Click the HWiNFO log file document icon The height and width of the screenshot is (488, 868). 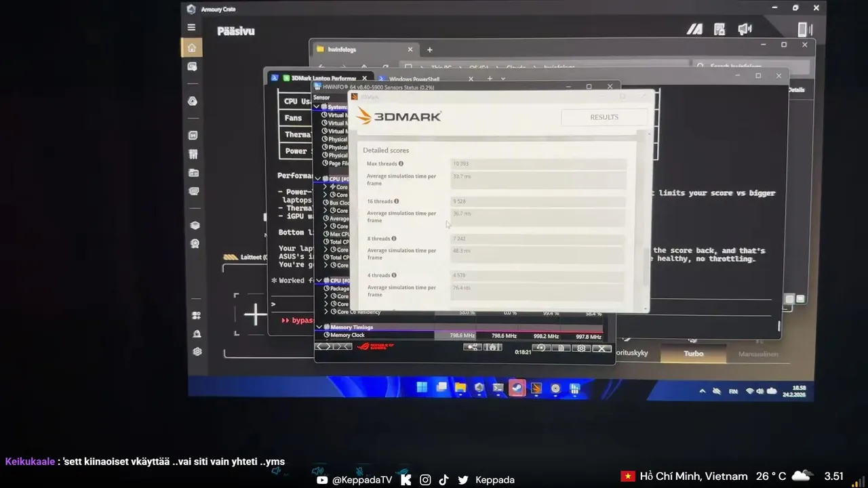(x=561, y=348)
